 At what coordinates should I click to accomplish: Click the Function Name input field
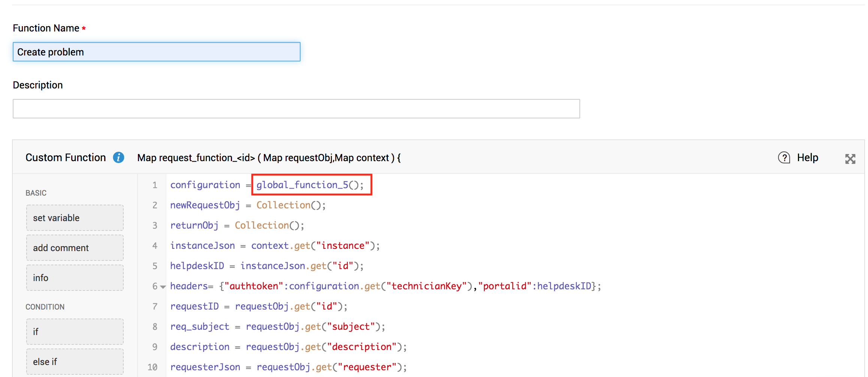click(x=156, y=52)
